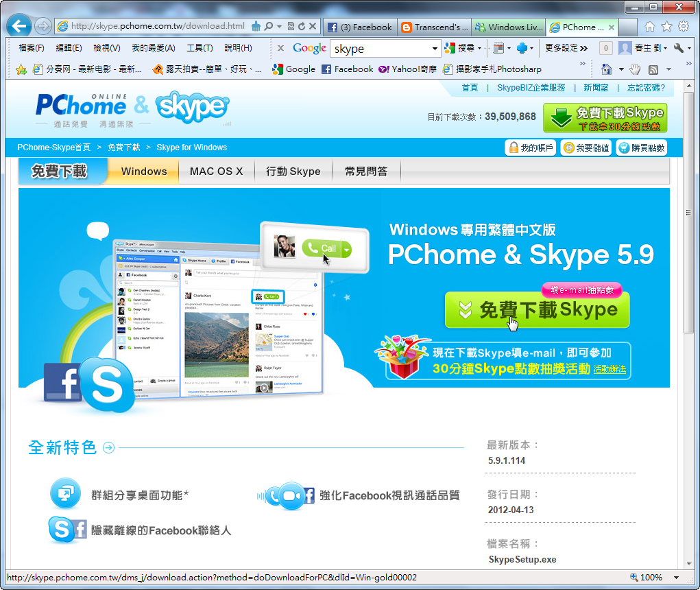Click the Add to Favorites Bar star icon
Image resolution: width=700 pixels, height=590 pixels.
21,69
